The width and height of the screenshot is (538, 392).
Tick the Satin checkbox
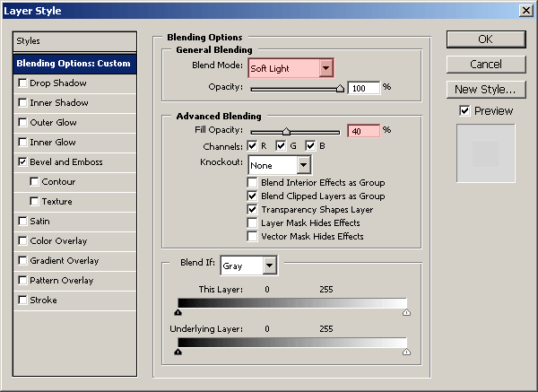click(x=22, y=221)
